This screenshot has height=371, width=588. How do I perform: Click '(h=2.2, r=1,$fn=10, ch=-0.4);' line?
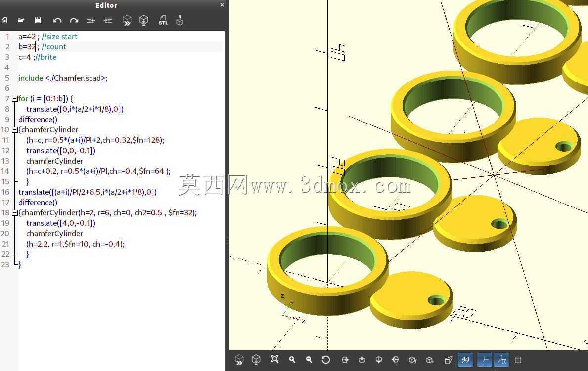tap(75, 244)
